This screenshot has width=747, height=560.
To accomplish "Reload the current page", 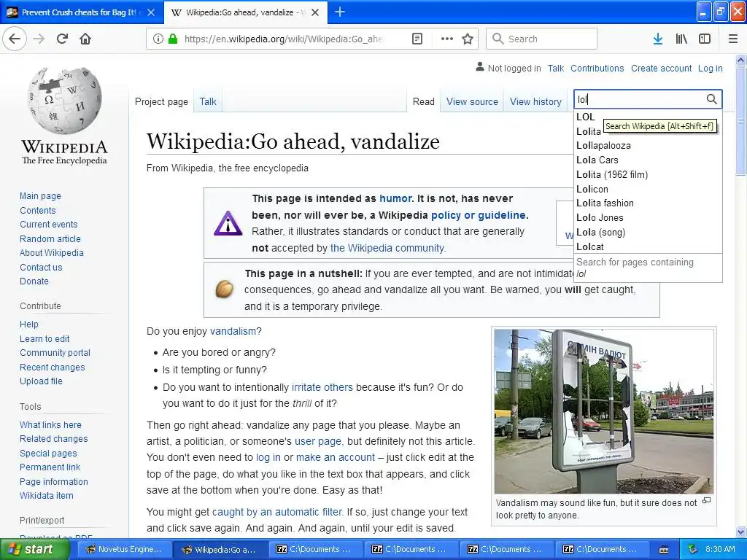I will pos(62,39).
